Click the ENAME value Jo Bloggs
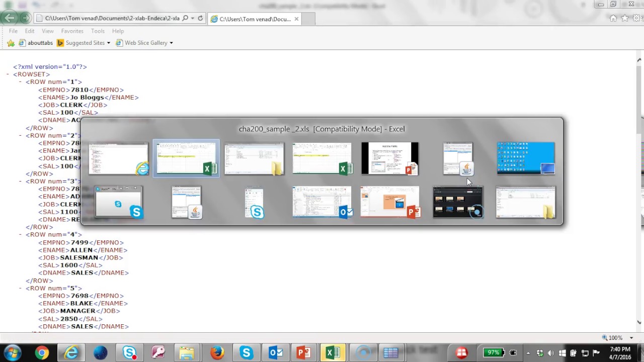 click(87, 98)
